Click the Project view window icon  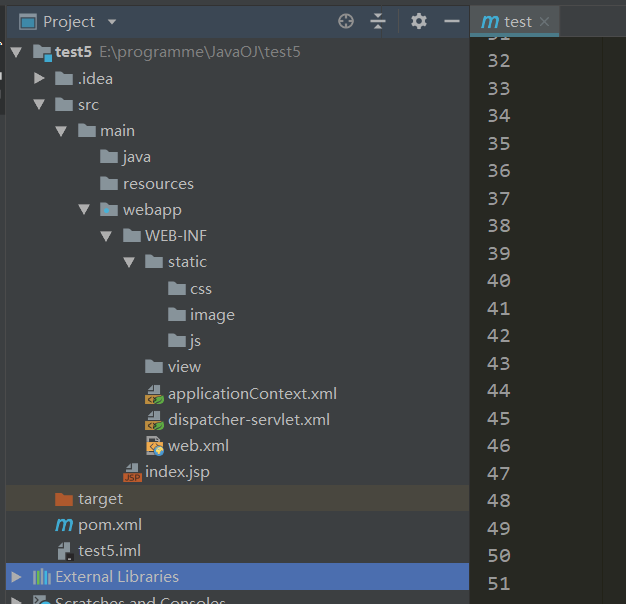tap(28, 22)
